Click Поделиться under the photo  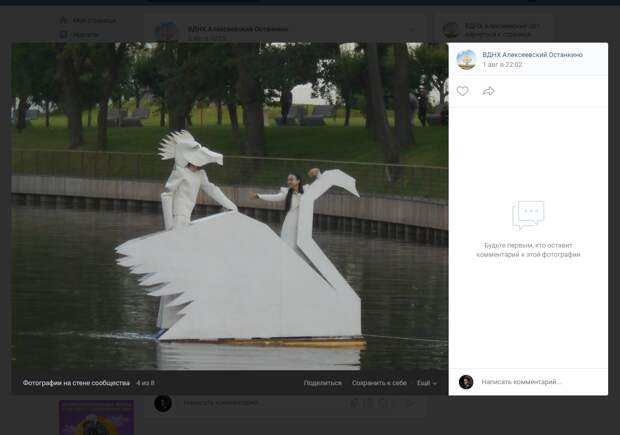pos(323,383)
